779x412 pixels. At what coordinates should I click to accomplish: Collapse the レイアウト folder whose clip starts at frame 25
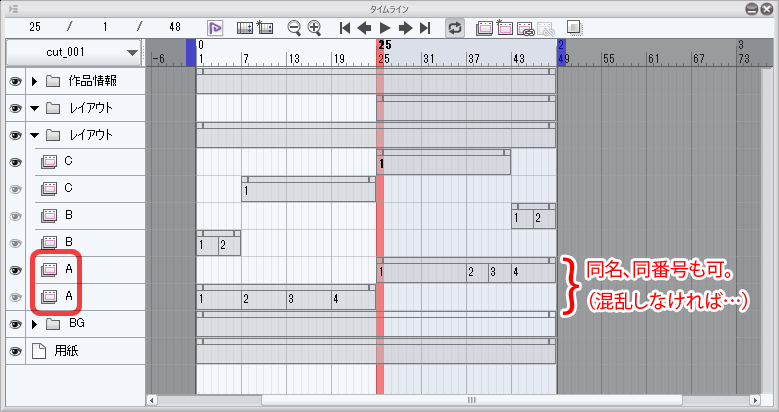click(x=34, y=108)
